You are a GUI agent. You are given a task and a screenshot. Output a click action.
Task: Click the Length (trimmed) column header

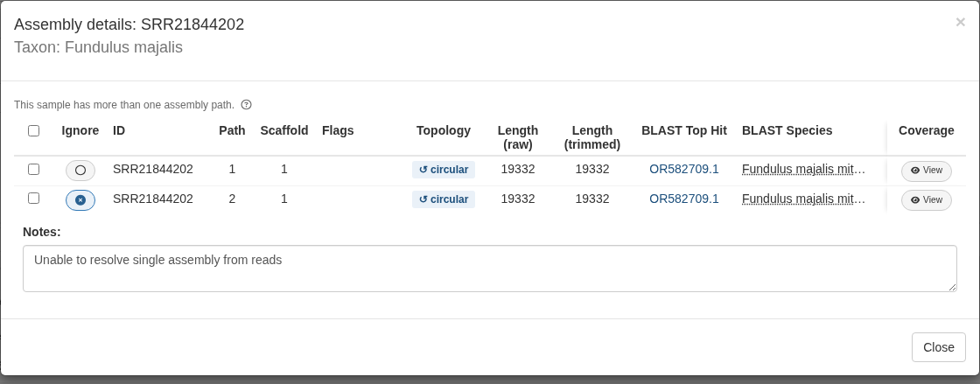(591, 137)
